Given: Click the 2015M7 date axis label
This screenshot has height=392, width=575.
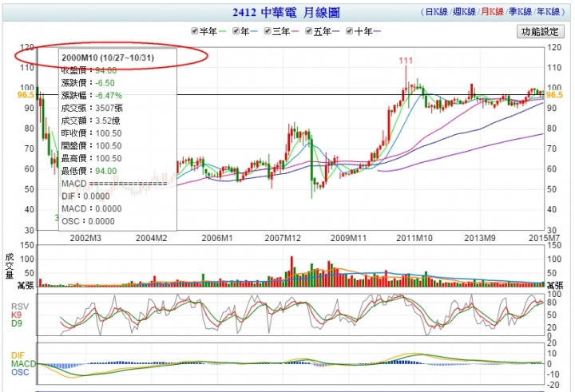Looking at the screenshot, I should coord(544,238).
